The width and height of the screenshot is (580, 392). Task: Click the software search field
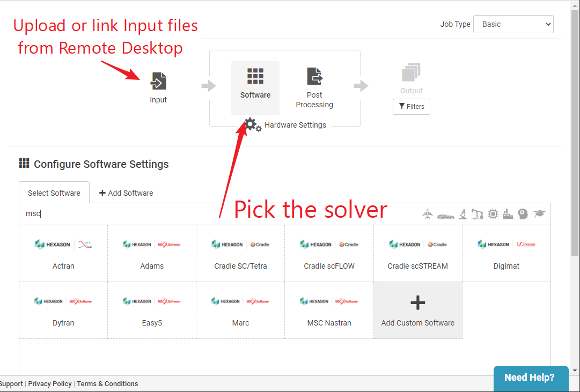(x=215, y=214)
